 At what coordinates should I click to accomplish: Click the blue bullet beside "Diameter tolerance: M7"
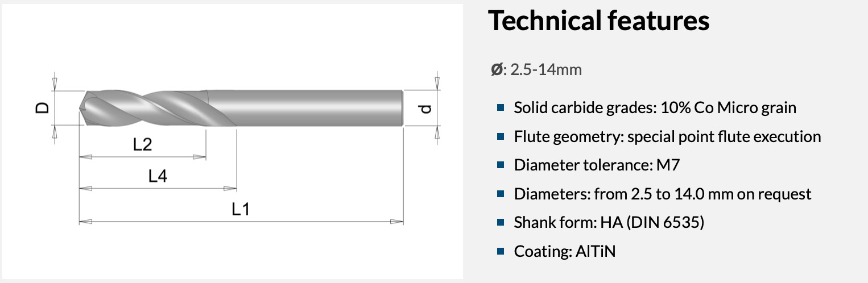click(501, 165)
